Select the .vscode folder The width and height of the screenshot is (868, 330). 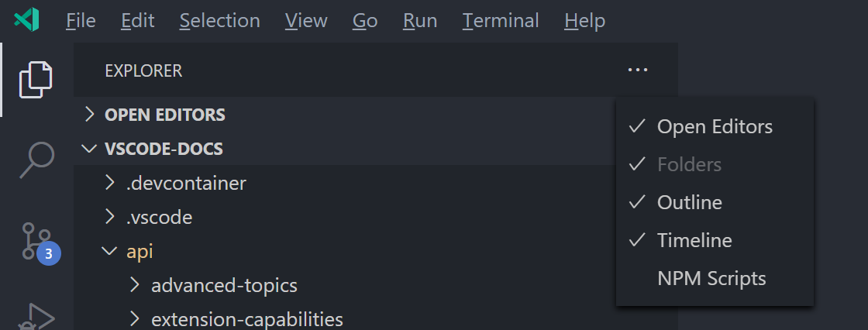click(x=159, y=218)
